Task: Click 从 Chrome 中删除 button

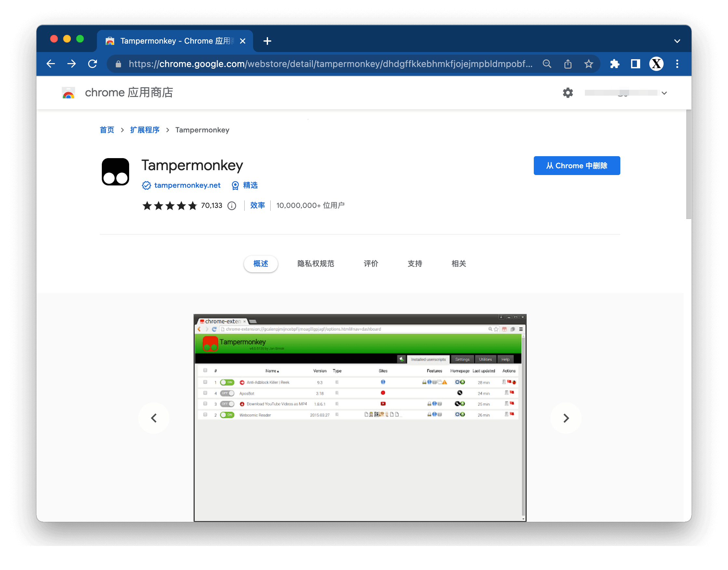Action: click(x=576, y=166)
